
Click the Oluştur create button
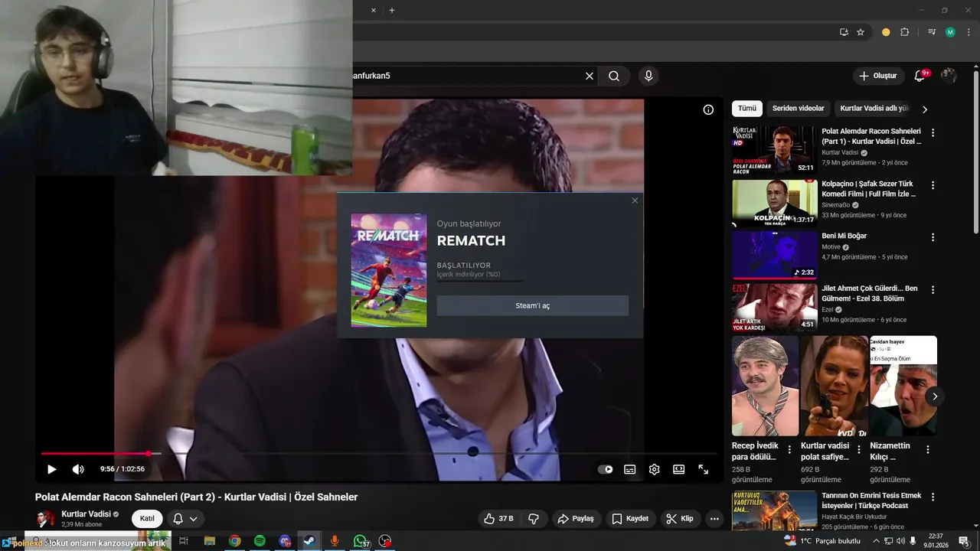click(x=877, y=76)
